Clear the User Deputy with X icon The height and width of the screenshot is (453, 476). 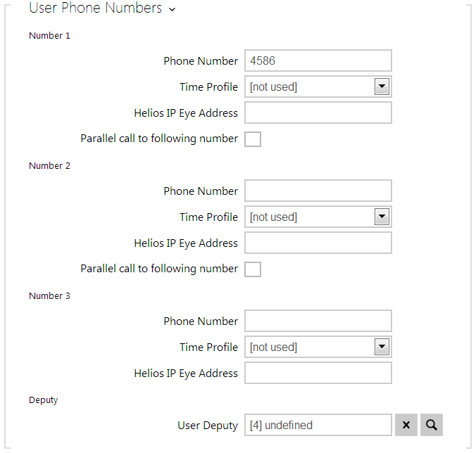406,425
